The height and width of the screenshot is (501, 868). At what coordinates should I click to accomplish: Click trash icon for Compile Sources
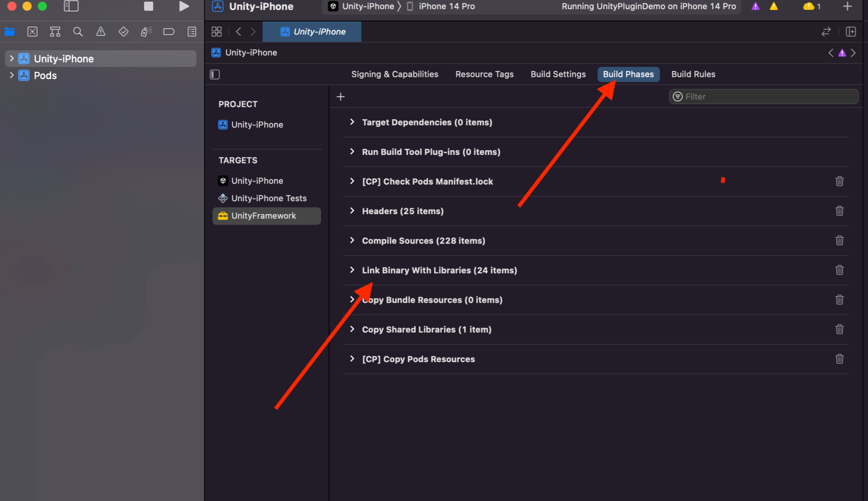pyautogui.click(x=839, y=241)
